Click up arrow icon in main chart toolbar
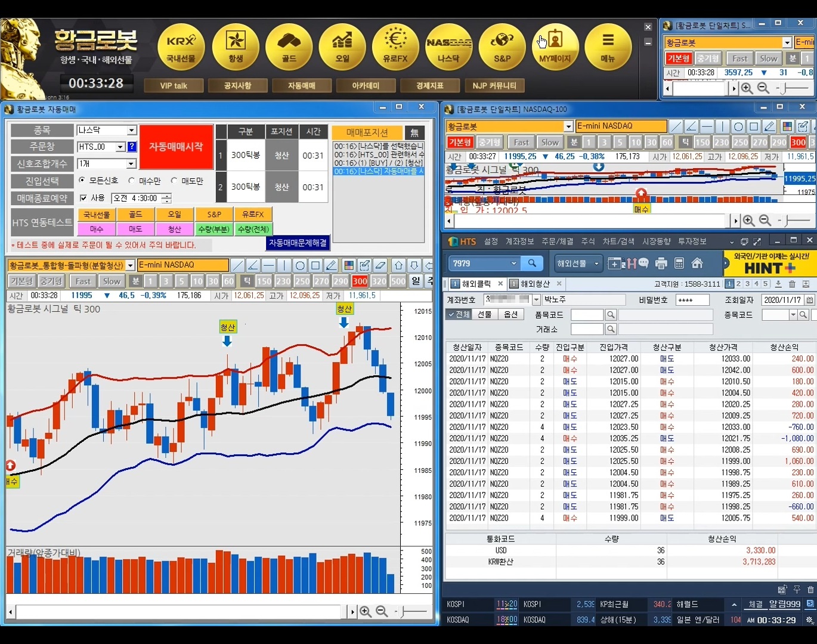This screenshot has height=644, width=817. [399, 265]
